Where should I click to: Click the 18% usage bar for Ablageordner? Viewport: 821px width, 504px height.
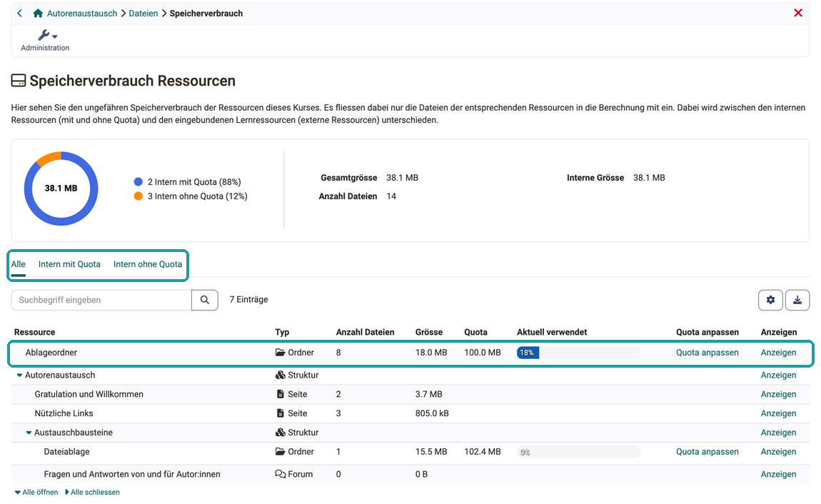tap(578, 352)
